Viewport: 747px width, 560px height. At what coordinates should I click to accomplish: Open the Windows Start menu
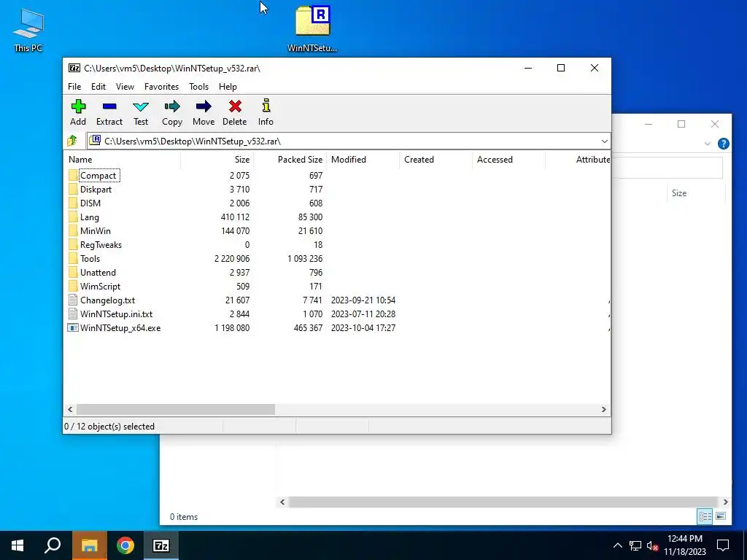coord(18,545)
